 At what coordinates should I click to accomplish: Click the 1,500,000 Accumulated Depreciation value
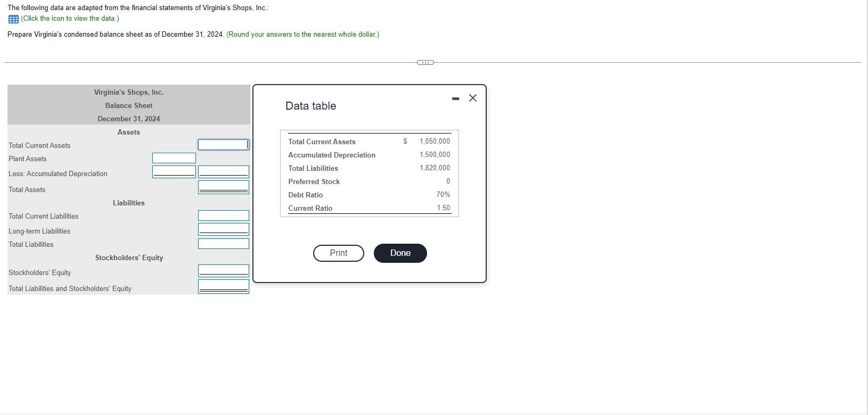click(435, 155)
